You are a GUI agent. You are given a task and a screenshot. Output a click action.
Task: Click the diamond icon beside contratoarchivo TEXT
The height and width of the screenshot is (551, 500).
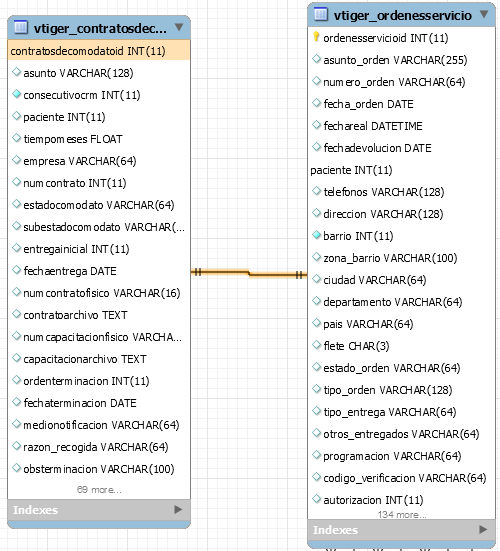pos(16,314)
